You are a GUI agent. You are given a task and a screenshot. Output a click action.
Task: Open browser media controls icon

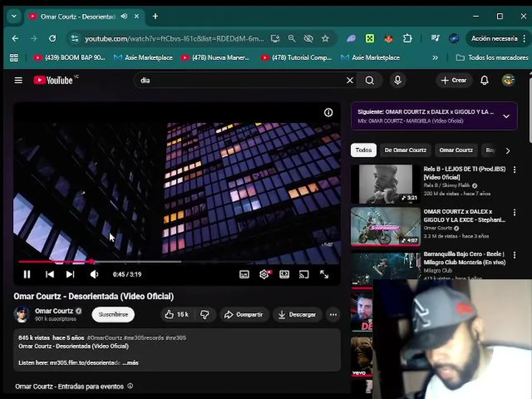tap(436, 39)
